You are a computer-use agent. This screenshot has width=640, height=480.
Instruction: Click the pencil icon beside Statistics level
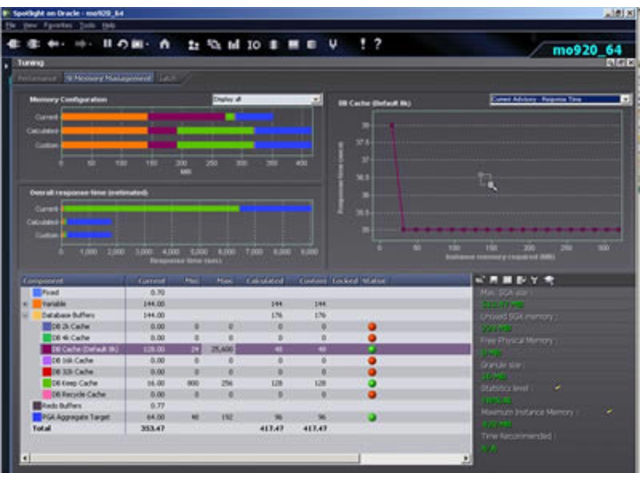558,387
